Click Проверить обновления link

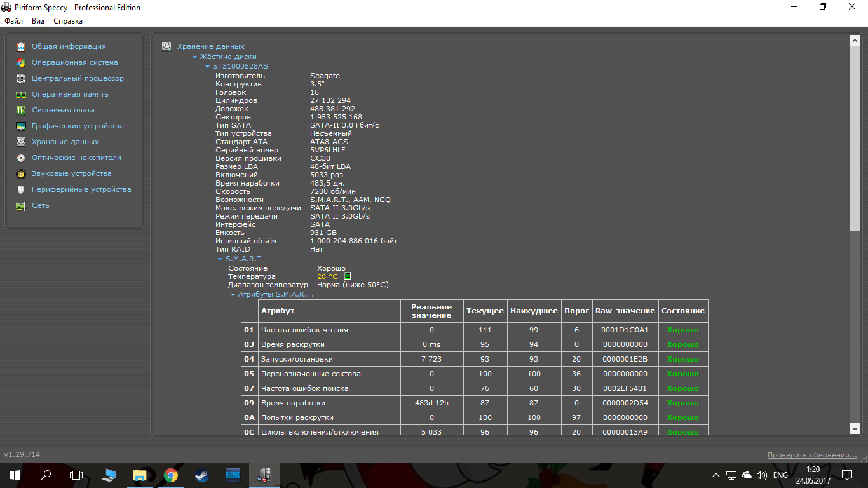(x=812, y=455)
